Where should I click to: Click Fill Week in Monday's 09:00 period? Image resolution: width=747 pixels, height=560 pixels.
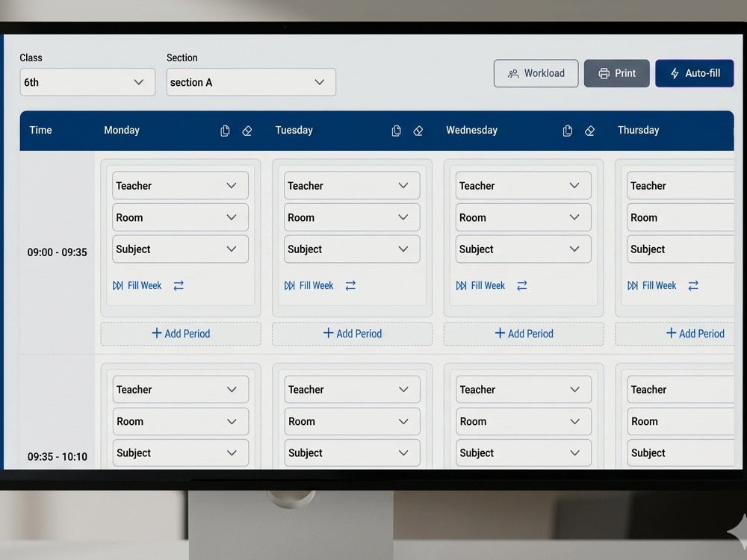(x=137, y=285)
